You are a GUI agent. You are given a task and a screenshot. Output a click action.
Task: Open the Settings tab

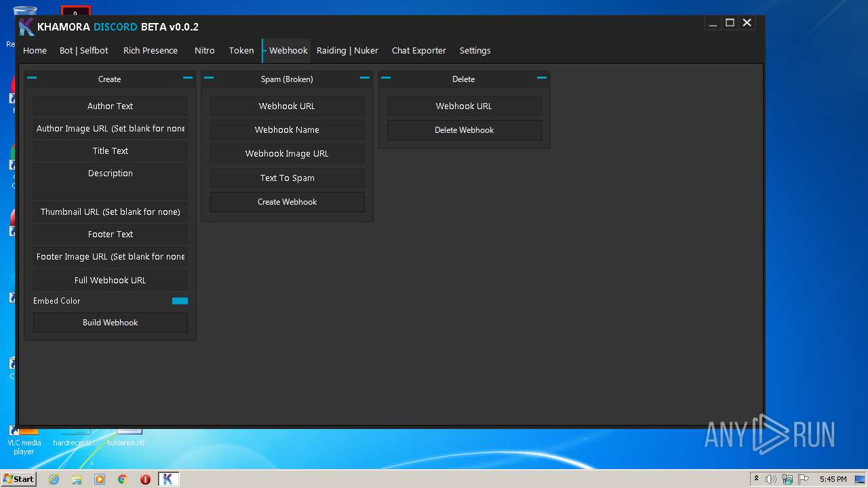coord(475,51)
